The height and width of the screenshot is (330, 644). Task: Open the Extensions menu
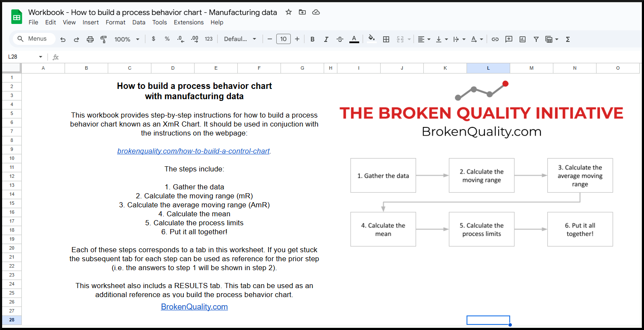189,22
